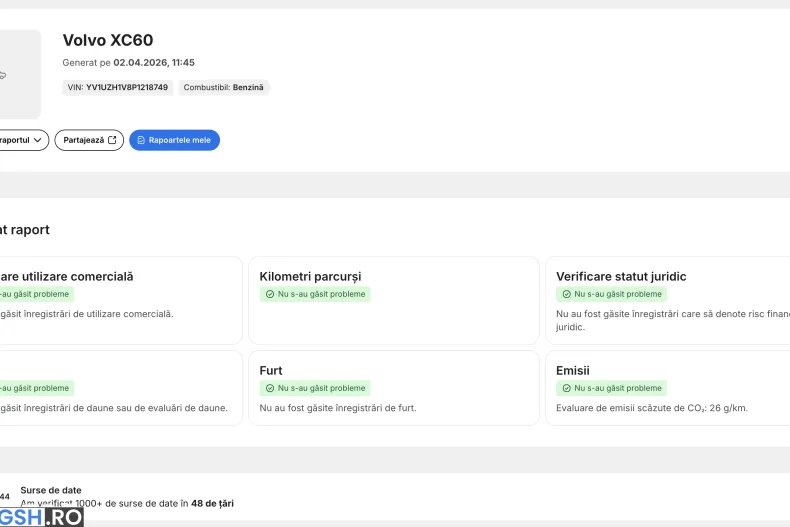The height and width of the screenshot is (527, 790).
Task: Click the external-link icon on Partajează
Action: [112, 140]
